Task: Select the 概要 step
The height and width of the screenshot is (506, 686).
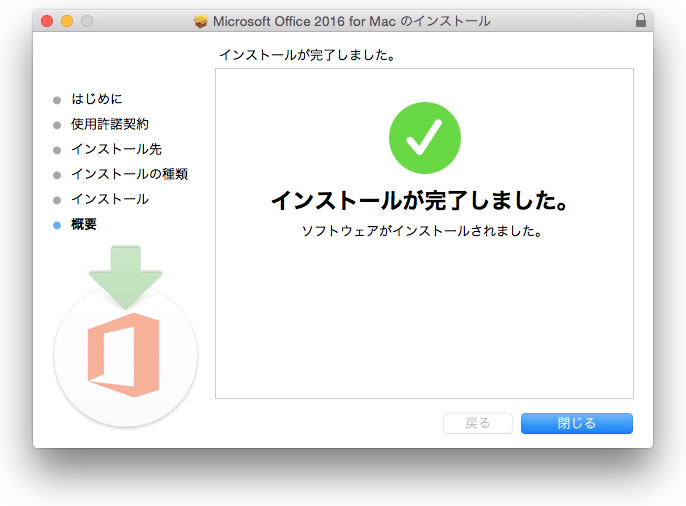Action: click(x=84, y=224)
